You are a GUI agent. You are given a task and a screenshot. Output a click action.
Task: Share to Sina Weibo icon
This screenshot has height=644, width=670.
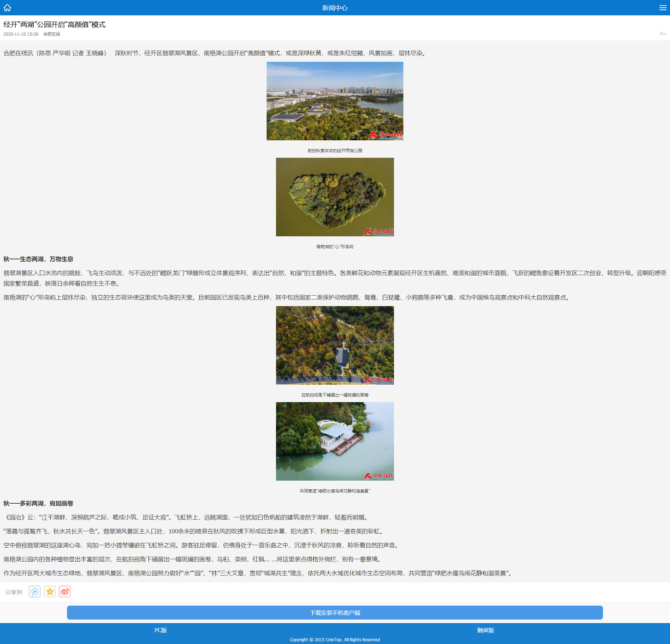coord(65,592)
